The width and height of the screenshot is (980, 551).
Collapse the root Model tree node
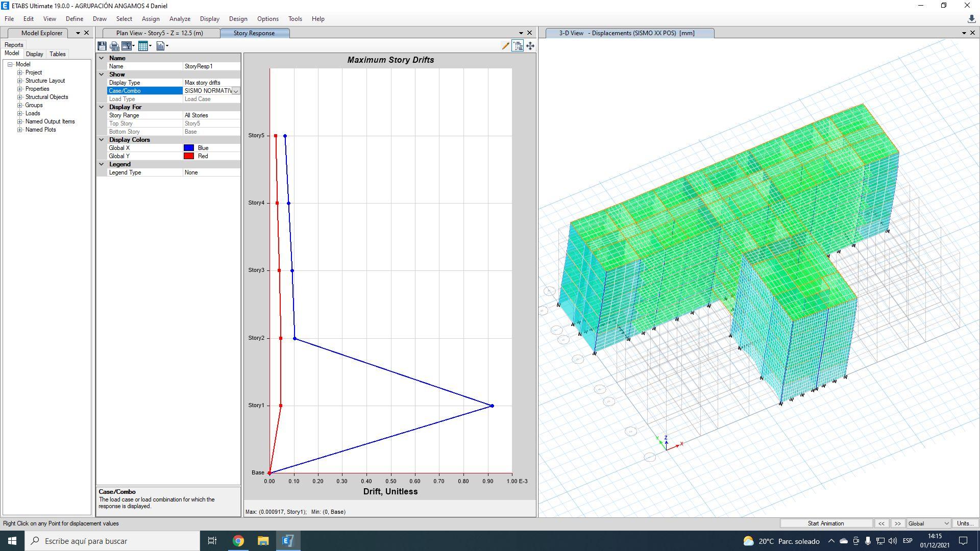click(x=10, y=64)
